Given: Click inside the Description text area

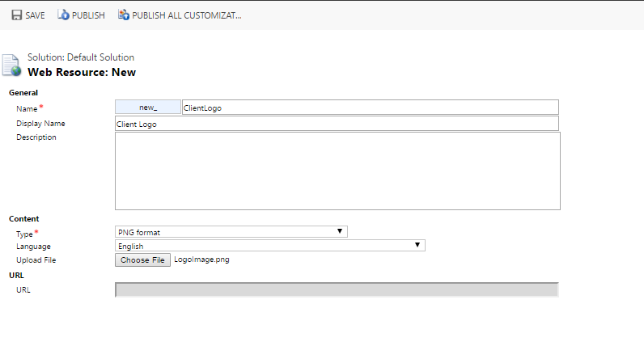Looking at the screenshot, I should click(x=337, y=171).
